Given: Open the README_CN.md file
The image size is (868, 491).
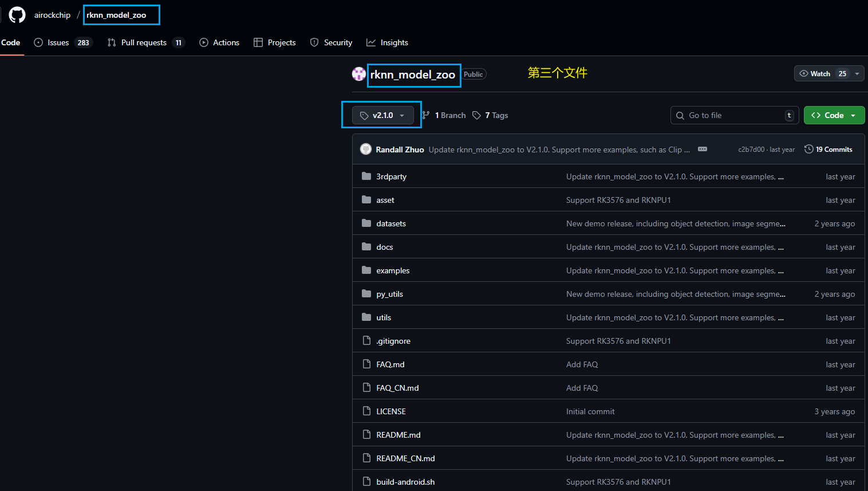Looking at the screenshot, I should point(405,458).
